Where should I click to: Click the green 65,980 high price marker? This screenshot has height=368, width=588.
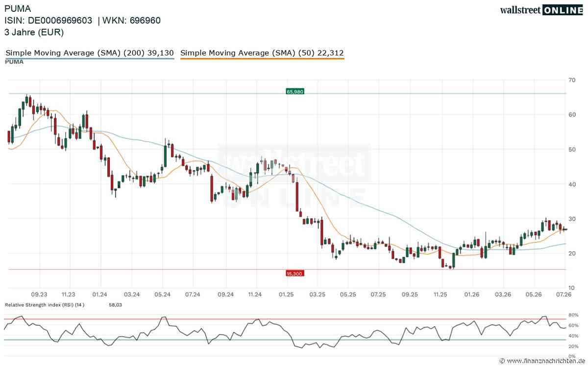click(294, 91)
